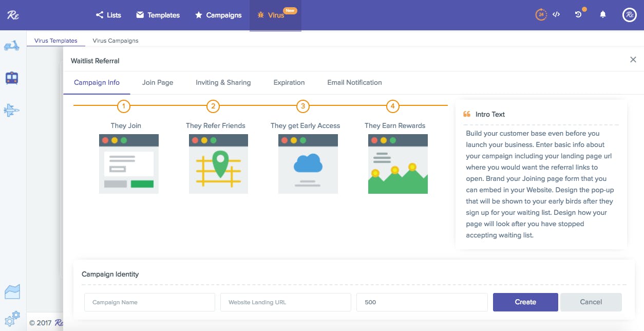
Task: Click the New badge on Virus
Action: [290, 10]
